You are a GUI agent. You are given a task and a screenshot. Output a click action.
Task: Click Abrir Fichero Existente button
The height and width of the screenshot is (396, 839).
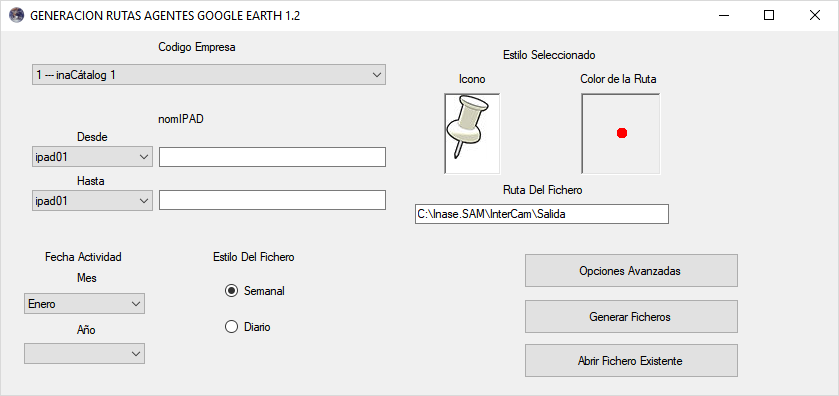pyautogui.click(x=631, y=361)
